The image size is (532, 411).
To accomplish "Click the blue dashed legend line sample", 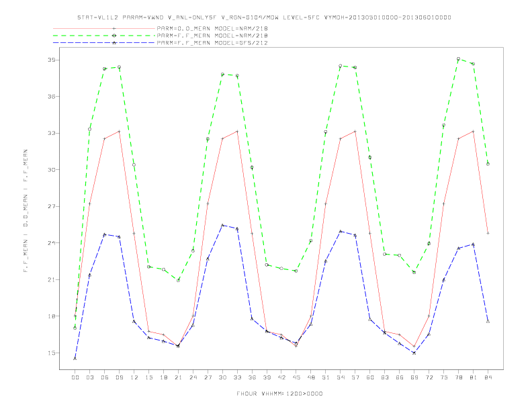I will (x=104, y=43).
